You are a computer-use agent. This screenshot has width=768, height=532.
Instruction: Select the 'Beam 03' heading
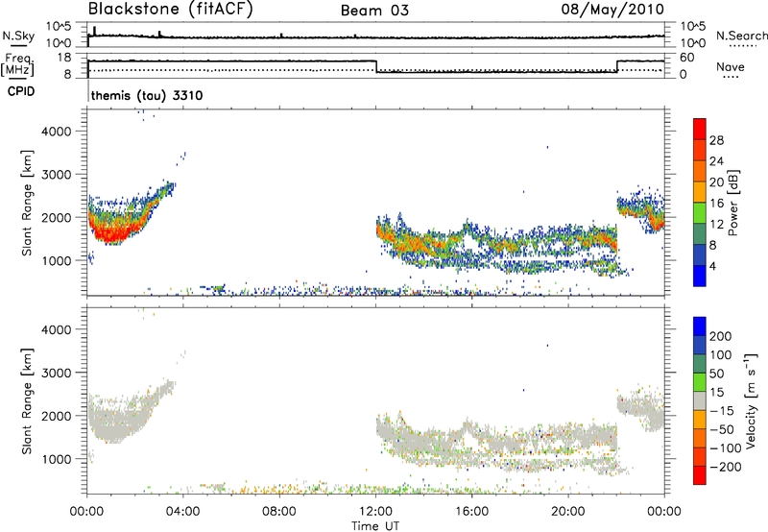click(374, 11)
